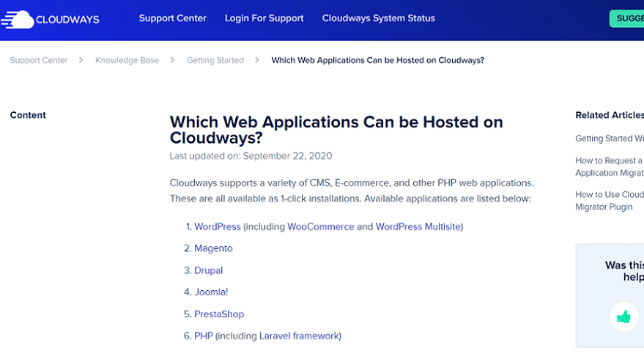This screenshot has height=359, width=644.
Task: Open the Joomla! link
Action: 211,292
